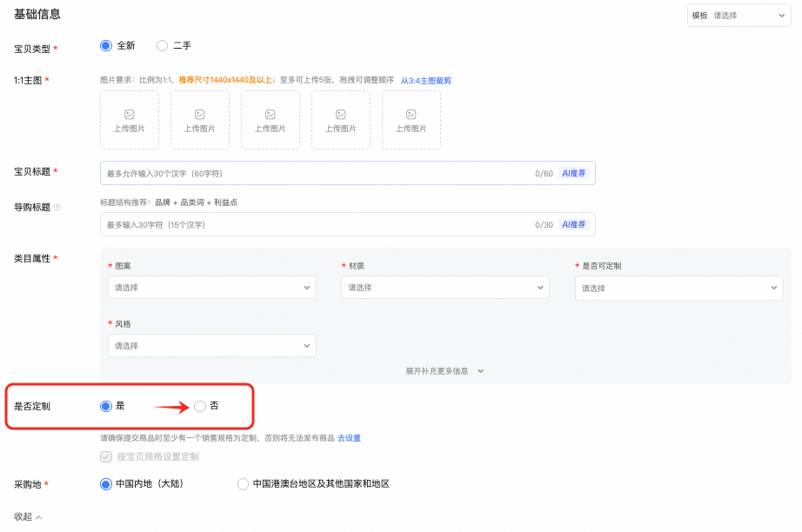Click the third 上传图片 upload box

pyautogui.click(x=271, y=120)
